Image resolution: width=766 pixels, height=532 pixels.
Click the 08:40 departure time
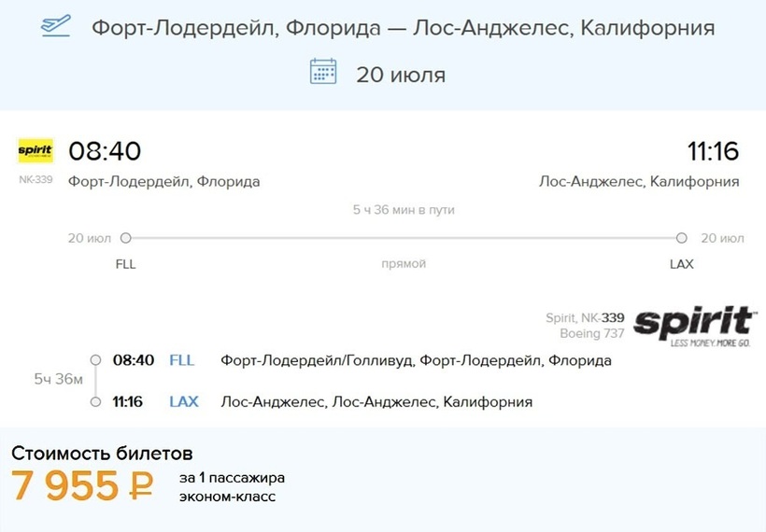[x=105, y=150]
